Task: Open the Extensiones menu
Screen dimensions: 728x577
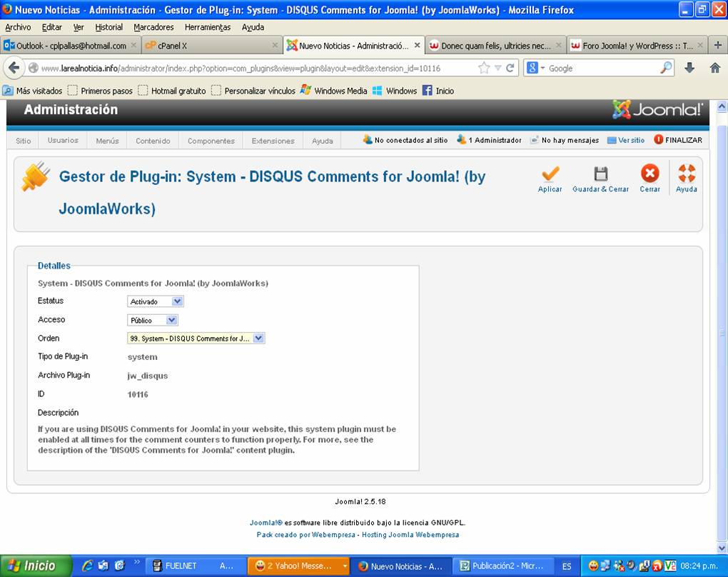Action: pyautogui.click(x=273, y=140)
